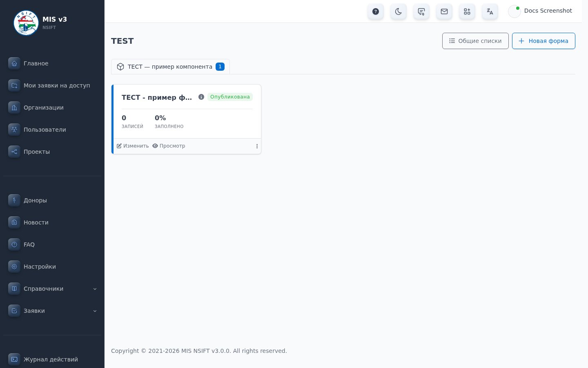Click the Общие списки button
Image resolution: width=588 pixels, height=368 pixels.
[x=475, y=41]
